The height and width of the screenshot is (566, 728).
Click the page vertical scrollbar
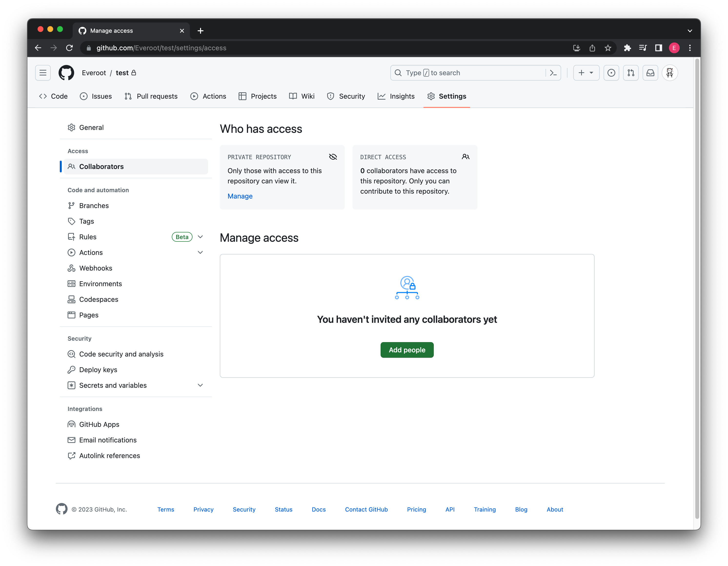[697, 289]
